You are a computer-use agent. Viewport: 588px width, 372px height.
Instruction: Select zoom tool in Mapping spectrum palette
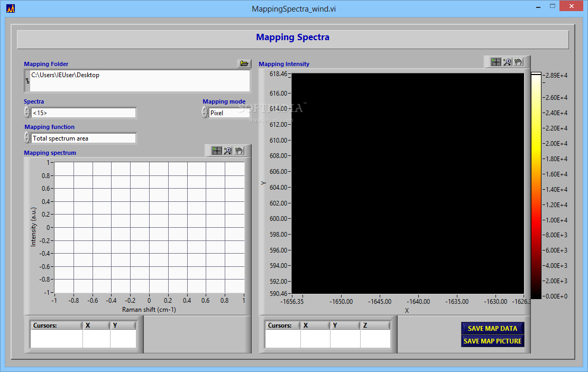[227, 151]
